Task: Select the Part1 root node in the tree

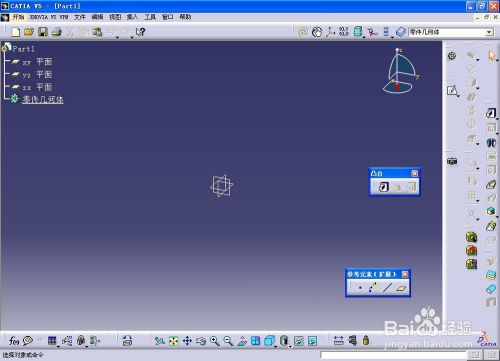Action: (x=23, y=49)
